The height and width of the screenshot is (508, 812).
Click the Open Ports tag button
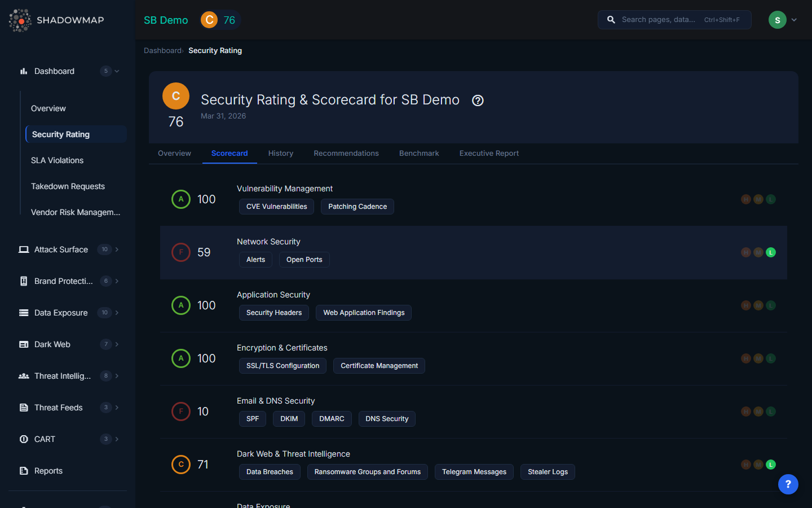point(304,260)
